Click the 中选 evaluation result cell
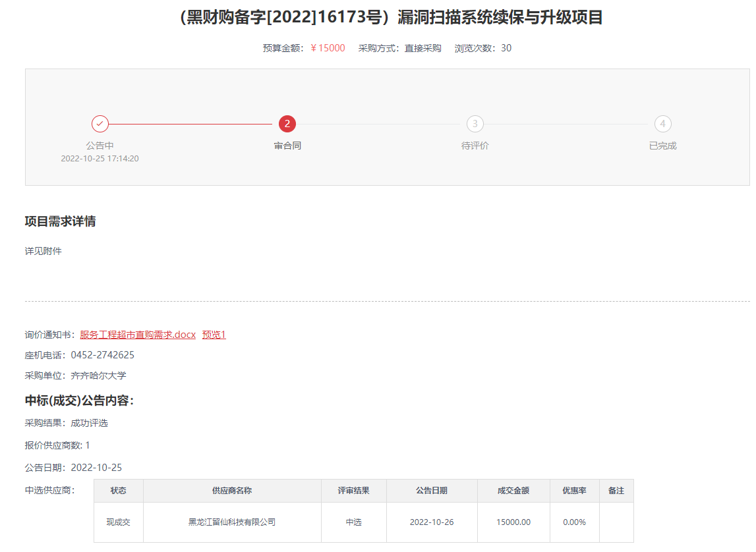This screenshot has height=552, width=756. click(x=354, y=522)
